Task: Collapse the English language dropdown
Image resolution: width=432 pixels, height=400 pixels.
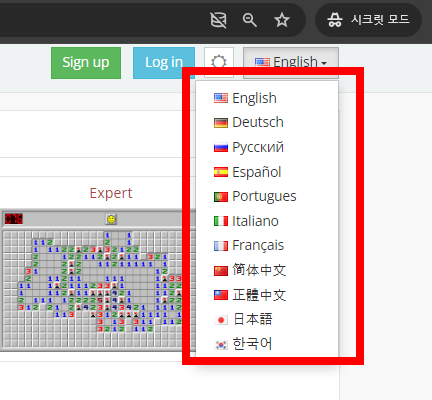Action: pyautogui.click(x=291, y=62)
